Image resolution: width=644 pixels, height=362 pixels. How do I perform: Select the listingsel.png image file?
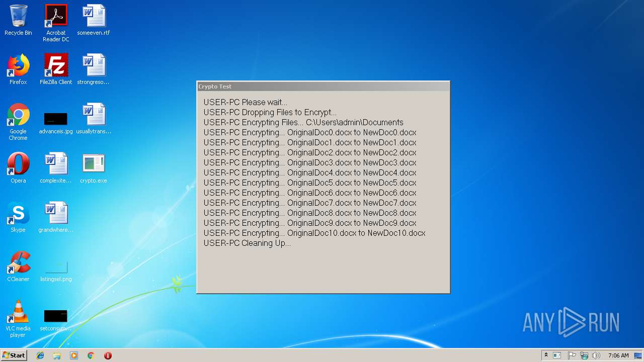pos(56,270)
